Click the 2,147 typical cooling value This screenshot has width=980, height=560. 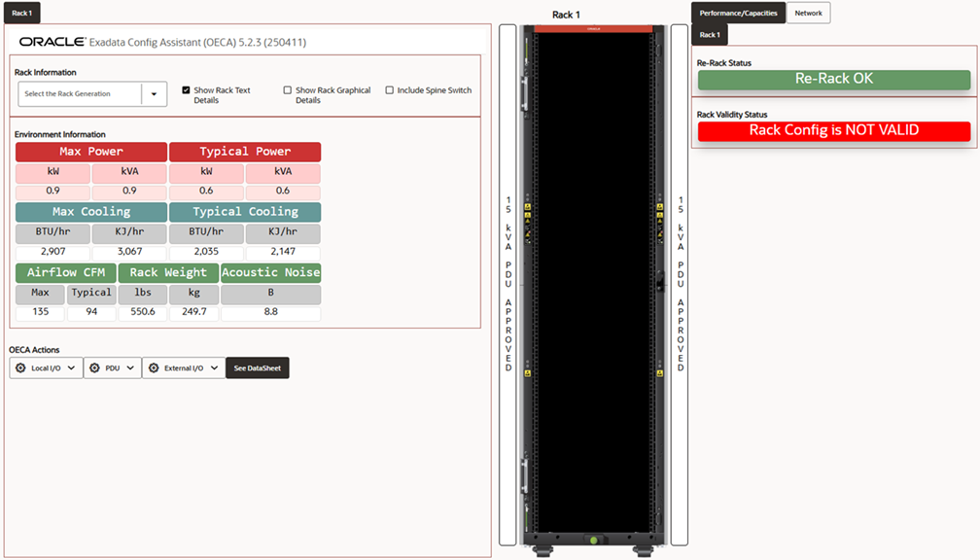tap(283, 251)
